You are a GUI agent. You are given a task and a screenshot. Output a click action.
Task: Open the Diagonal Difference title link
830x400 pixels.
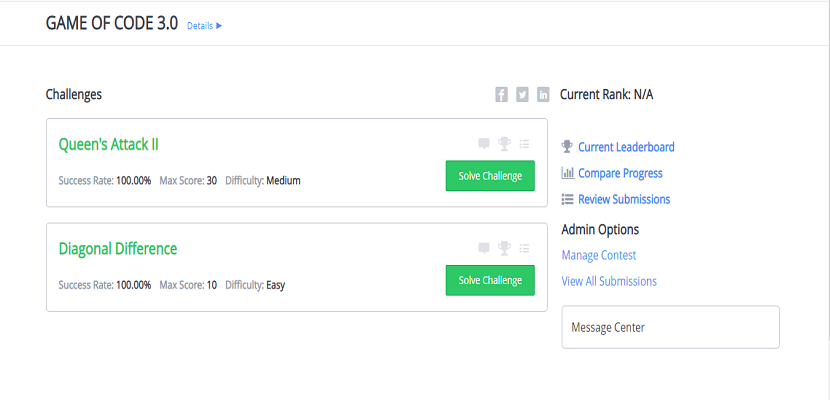point(118,248)
